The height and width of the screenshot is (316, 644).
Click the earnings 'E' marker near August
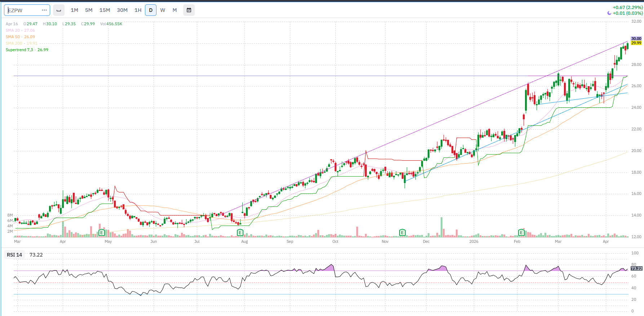click(240, 233)
